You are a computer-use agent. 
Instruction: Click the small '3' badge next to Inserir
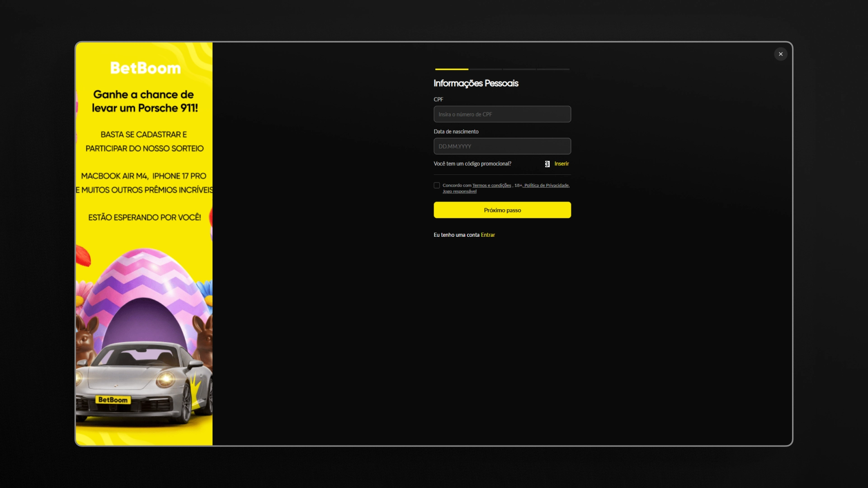coord(547,164)
